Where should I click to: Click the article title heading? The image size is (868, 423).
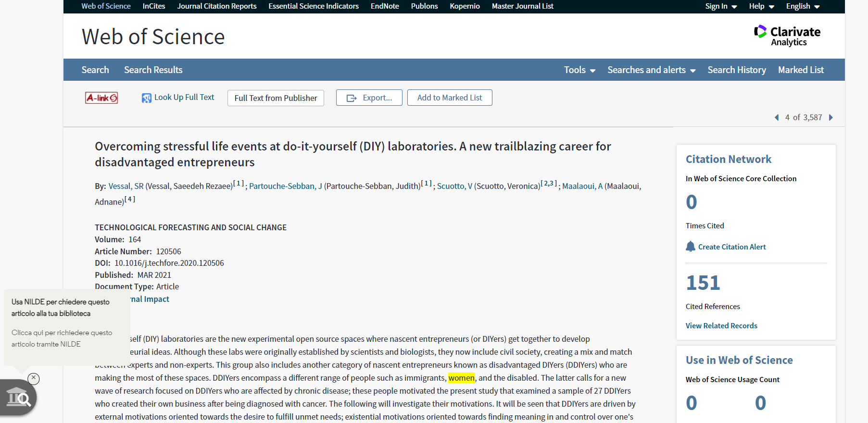click(352, 154)
